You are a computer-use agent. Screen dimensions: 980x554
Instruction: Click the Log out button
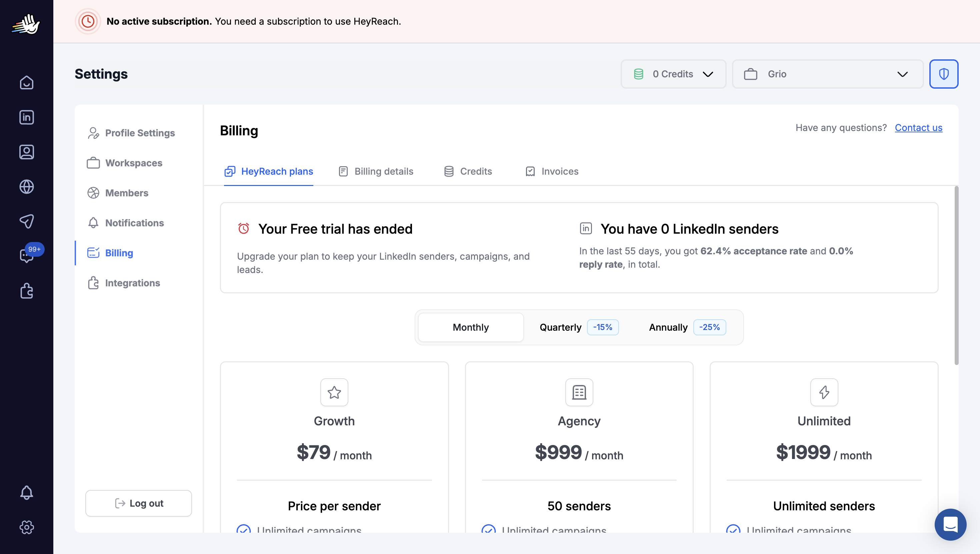pos(138,503)
